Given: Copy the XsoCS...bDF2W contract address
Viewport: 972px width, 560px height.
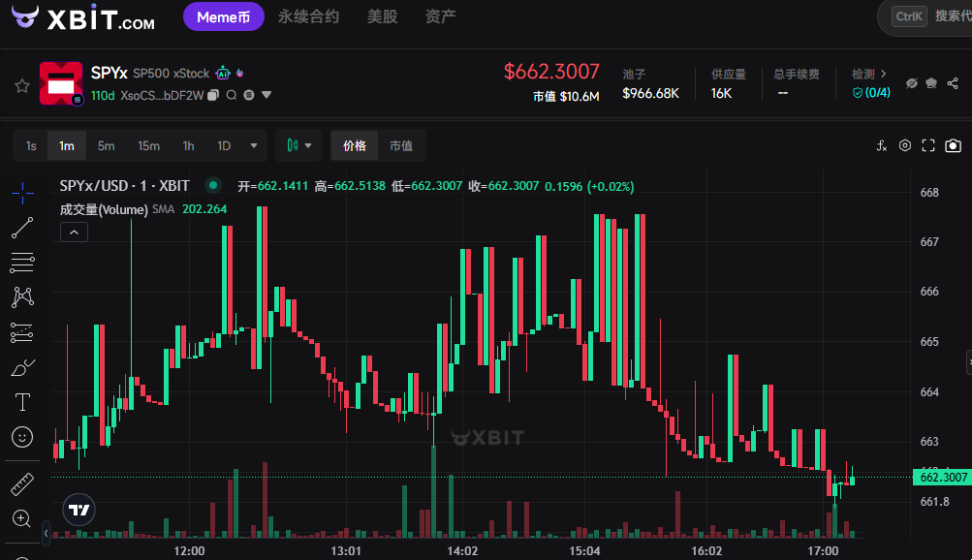Looking at the screenshot, I should pyautogui.click(x=213, y=95).
